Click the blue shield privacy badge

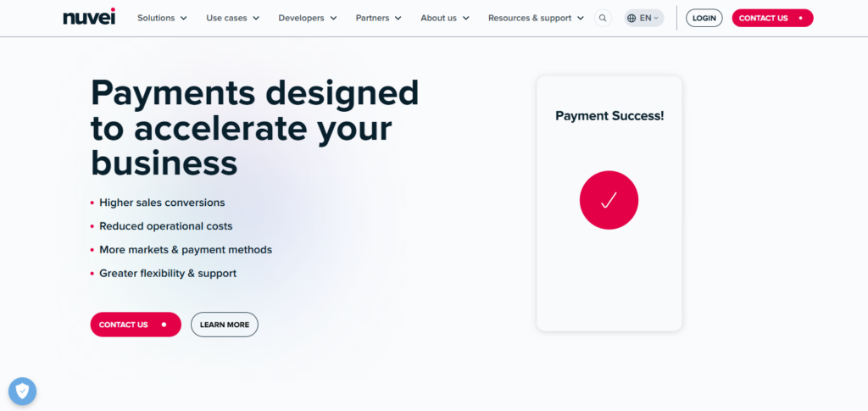click(22, 391)
